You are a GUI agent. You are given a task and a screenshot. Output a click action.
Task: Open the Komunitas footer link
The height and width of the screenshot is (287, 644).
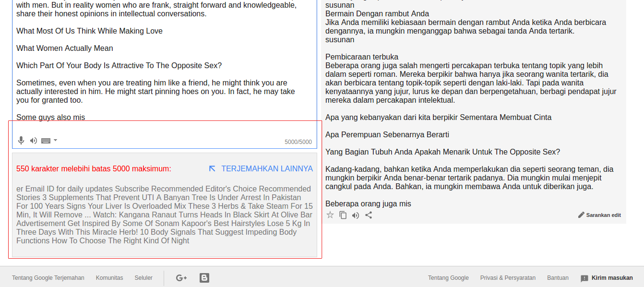pyautogui.click(x=109, y=278)
